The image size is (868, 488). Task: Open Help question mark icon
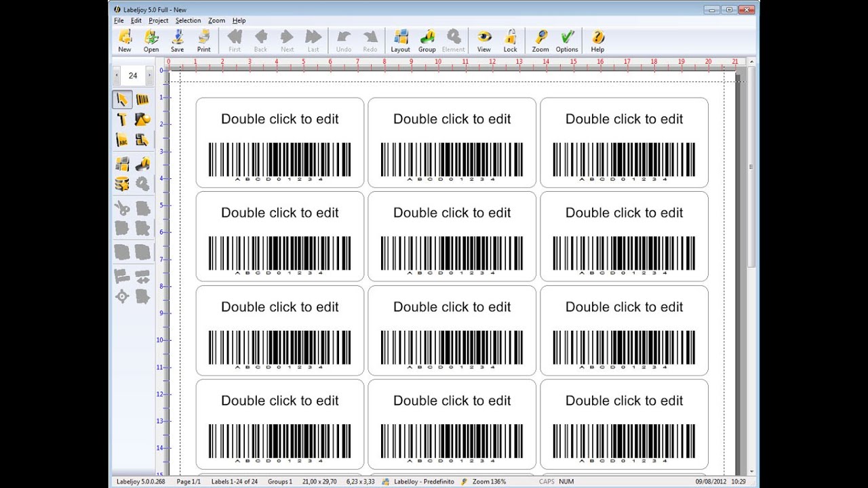[597, 41]
